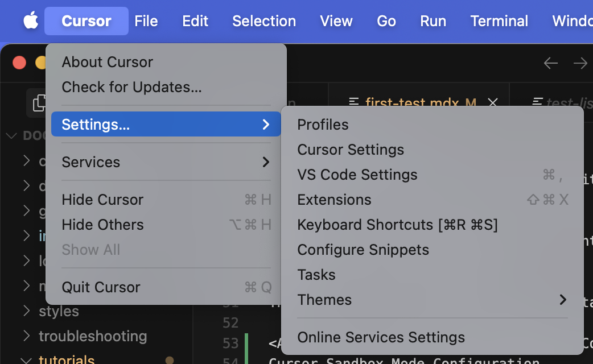The height and width of the screenshot is (364, 593).
Task: Choose About Cursor
Action: (x=166, y=62)
